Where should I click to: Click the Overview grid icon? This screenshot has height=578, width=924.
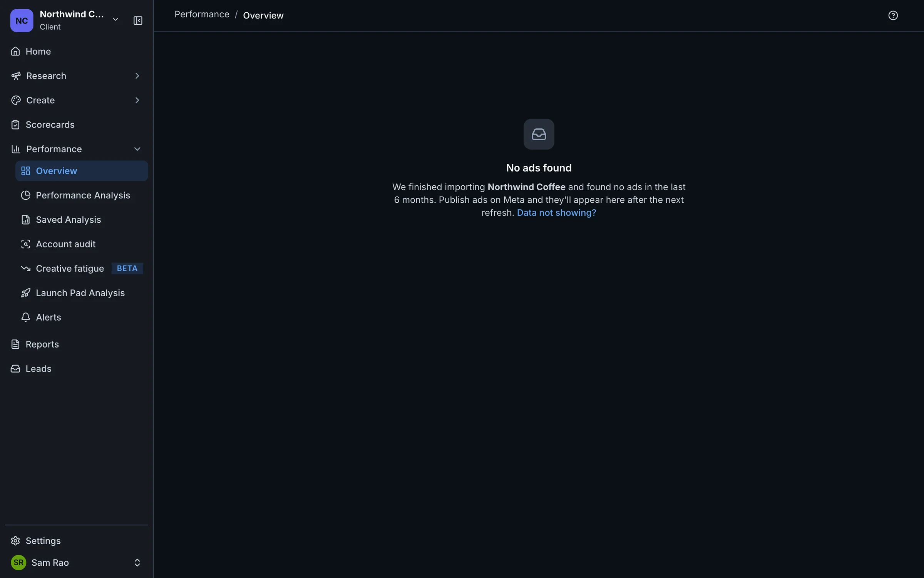pyautogui.click(x=25, y=171)
